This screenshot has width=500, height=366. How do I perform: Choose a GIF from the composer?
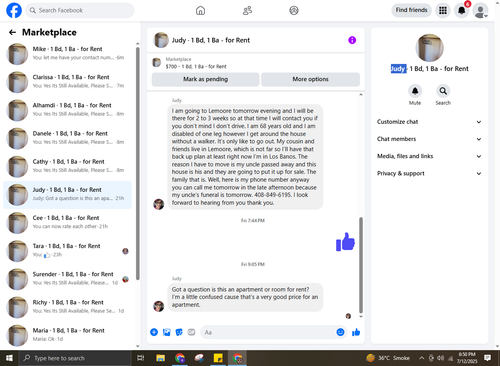coord(191,332)
